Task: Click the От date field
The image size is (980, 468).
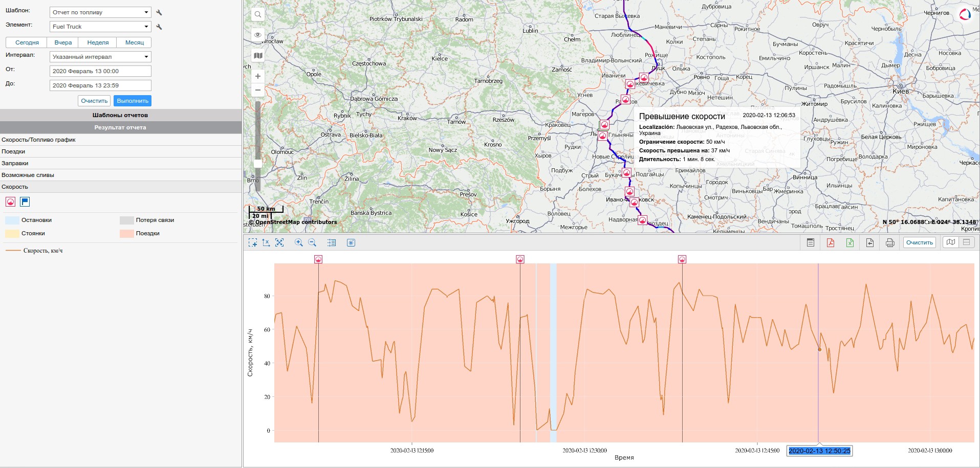Action: (x=100, y=71)
